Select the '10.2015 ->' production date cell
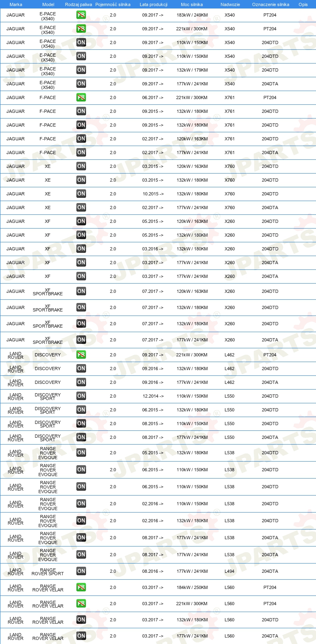Image resolution: width=316 pixels, height=644 pixels. point(153,194)
